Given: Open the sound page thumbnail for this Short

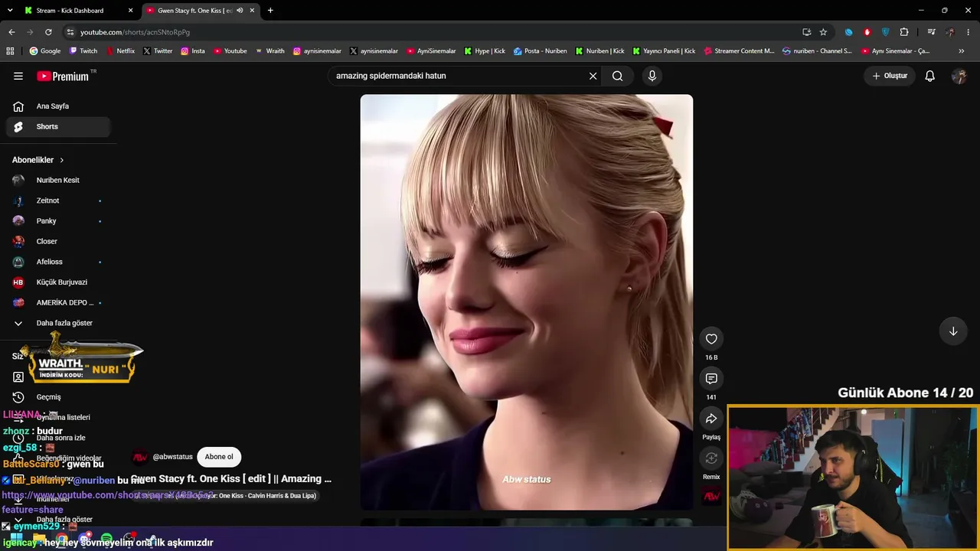Looking at the screenshot, I should pyautogui.click(x=711, y=497).
